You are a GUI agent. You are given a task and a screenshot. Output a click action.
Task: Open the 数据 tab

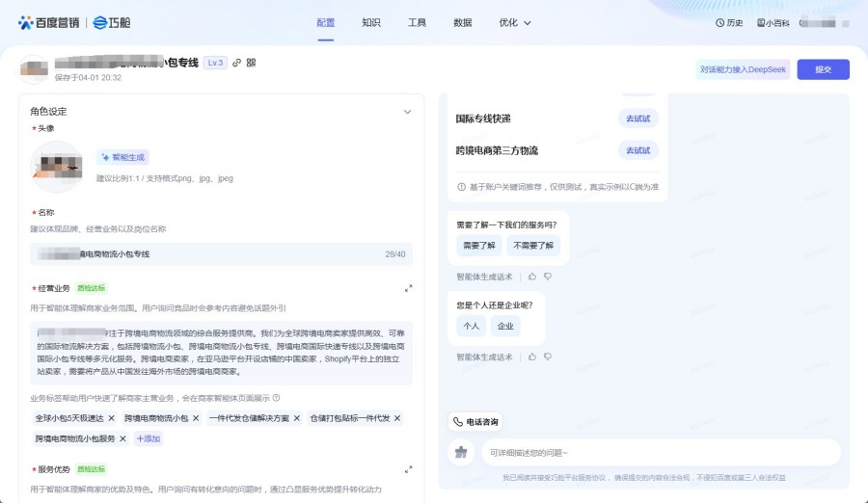(463, 22)
